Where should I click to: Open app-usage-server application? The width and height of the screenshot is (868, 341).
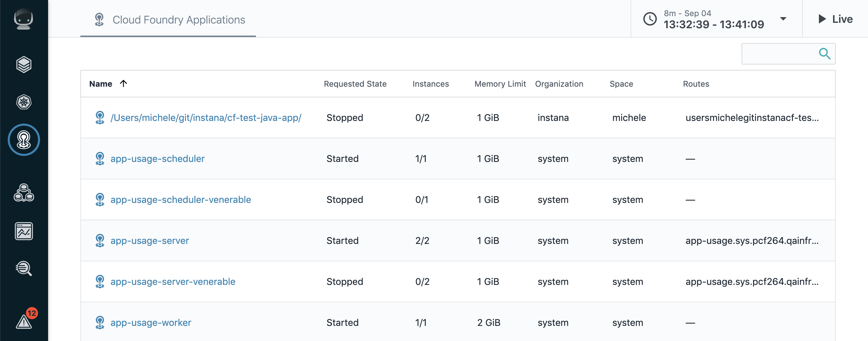(x=150, y=241)
